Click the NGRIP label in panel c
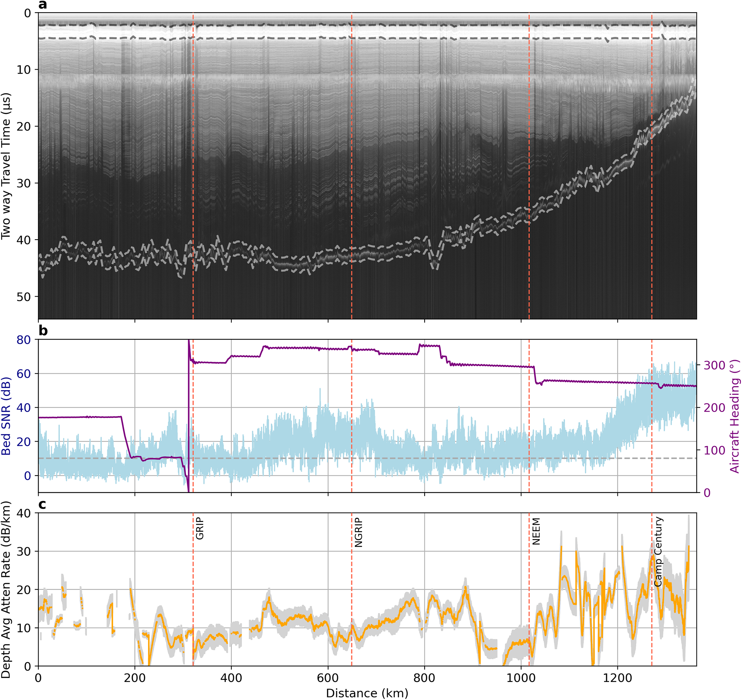Image resolution: width=742 pixels, height=700 pixels. (x=359, y=532)
